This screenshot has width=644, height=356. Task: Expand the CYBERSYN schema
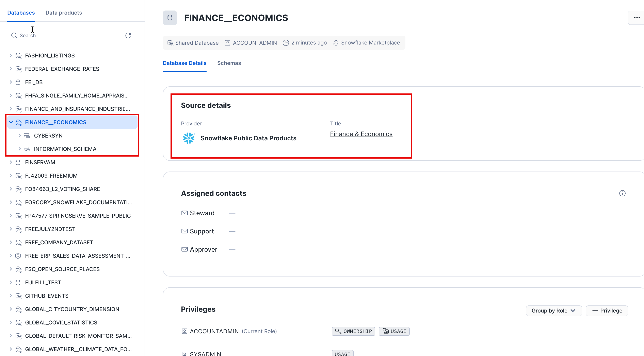(x=19, y=136)
